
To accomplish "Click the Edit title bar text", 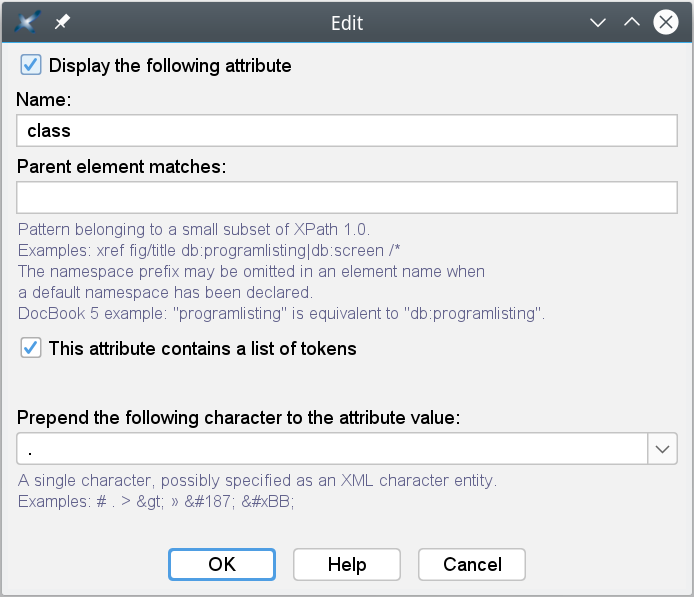I will 347,23.
